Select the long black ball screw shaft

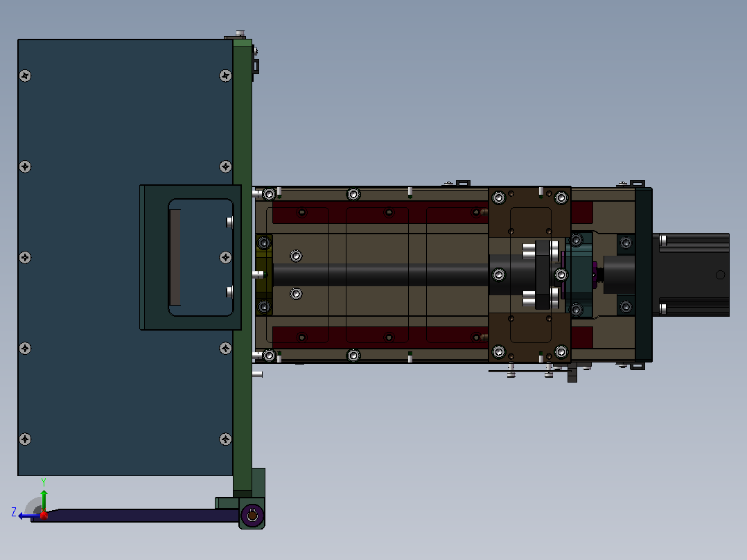point(381,275)
